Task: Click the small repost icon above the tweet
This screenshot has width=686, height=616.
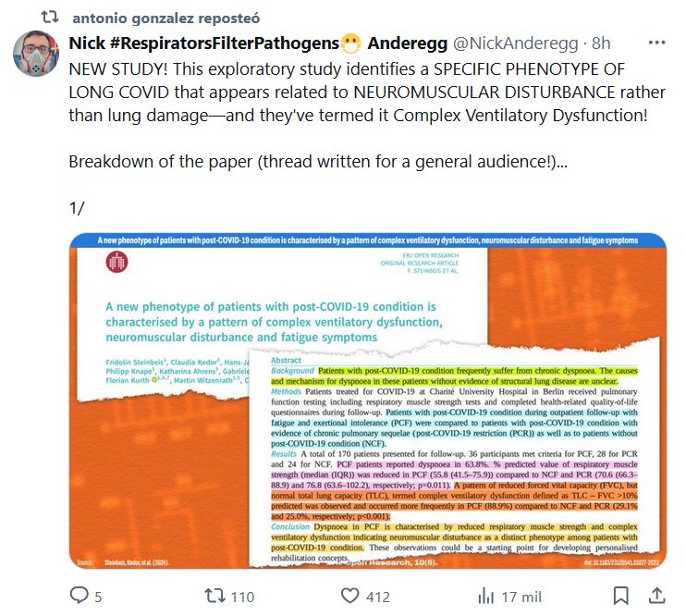Action: [x=50, y=17]
